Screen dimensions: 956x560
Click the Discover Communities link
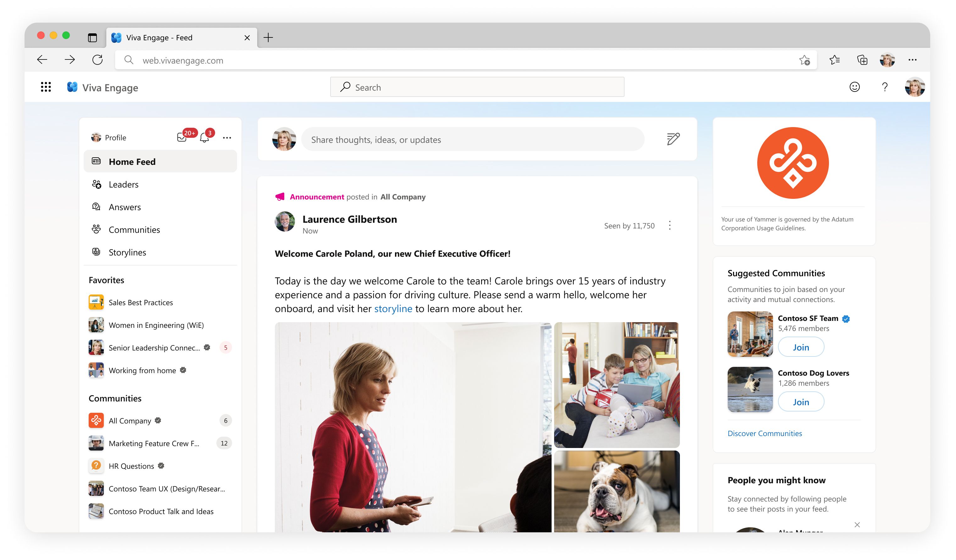point(764,433)
